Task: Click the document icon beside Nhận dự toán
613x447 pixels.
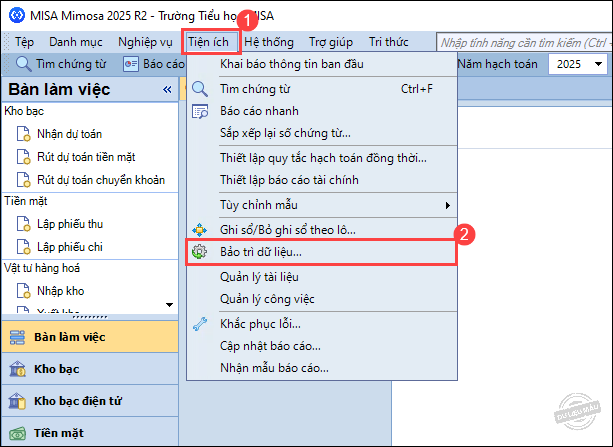Action: [x=23, y=134]
